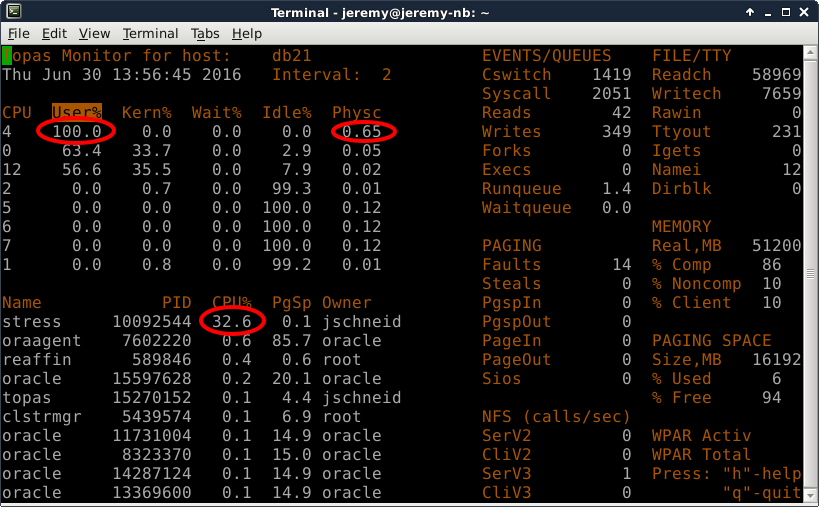
Task: Click the 100.0 User% value for CPU 4
Action: tap(77, 132)
